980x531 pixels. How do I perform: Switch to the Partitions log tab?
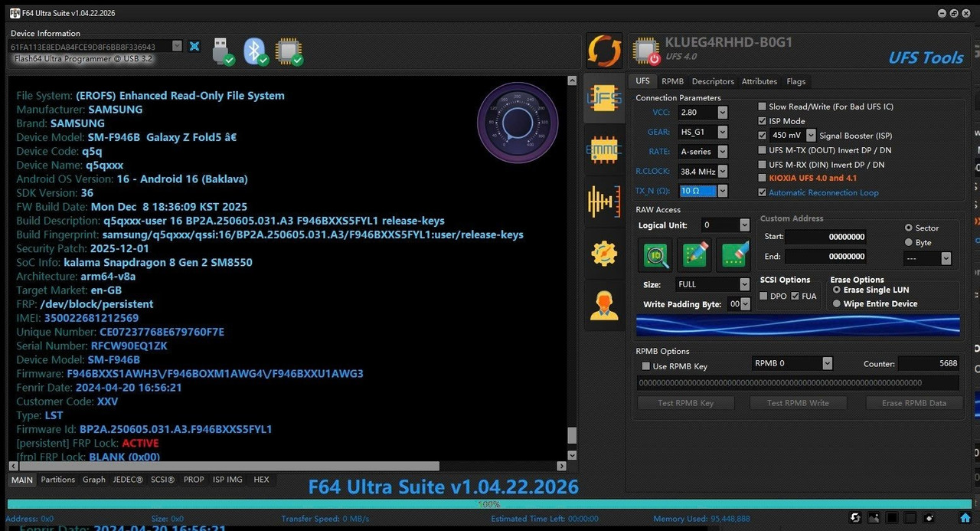pyautogui.click(x=58, y=480)
